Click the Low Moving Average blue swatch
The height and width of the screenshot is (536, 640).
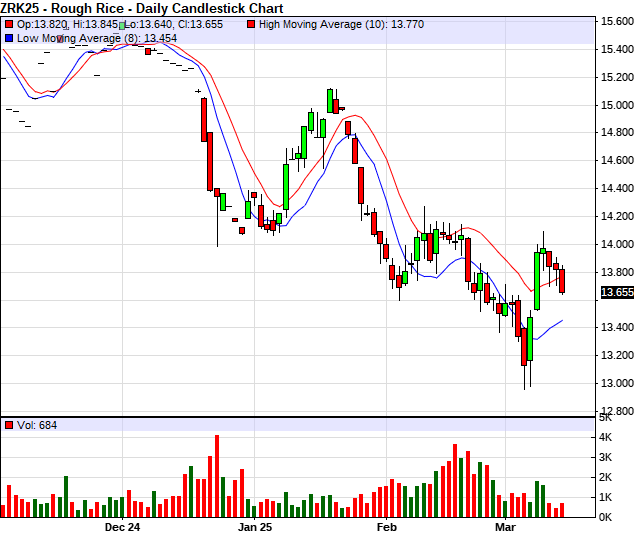coord(9,38)
